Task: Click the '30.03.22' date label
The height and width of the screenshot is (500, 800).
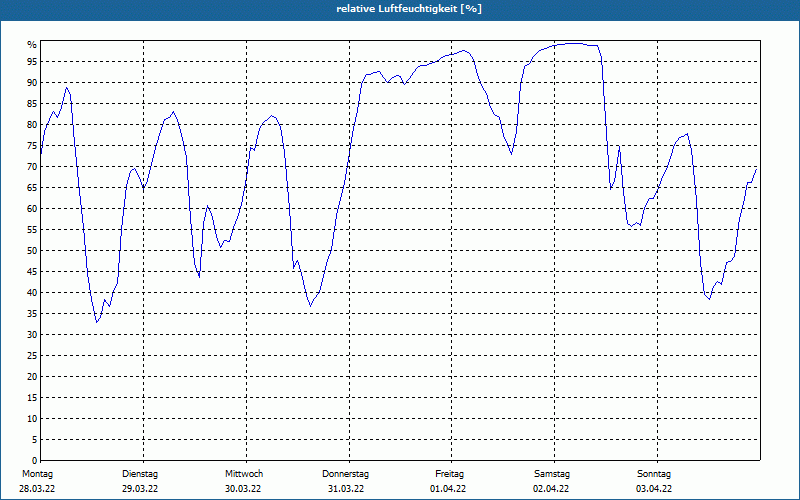Action: click(x=243, y=489)
